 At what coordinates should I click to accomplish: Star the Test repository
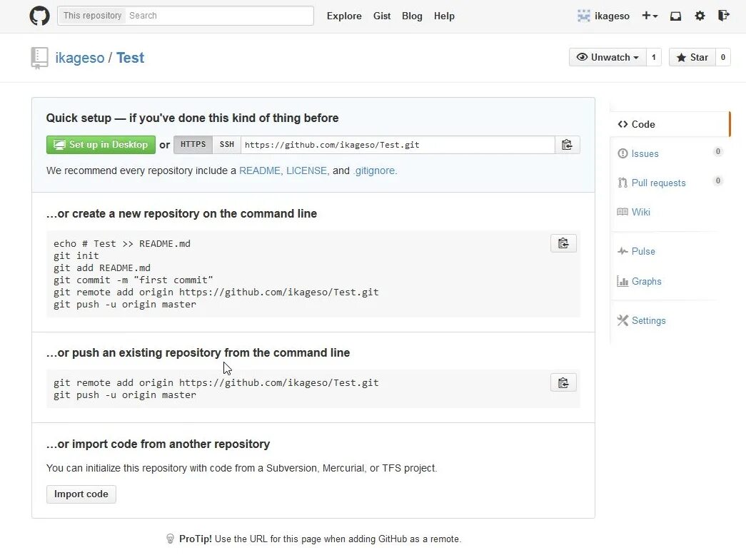(692, 58)
